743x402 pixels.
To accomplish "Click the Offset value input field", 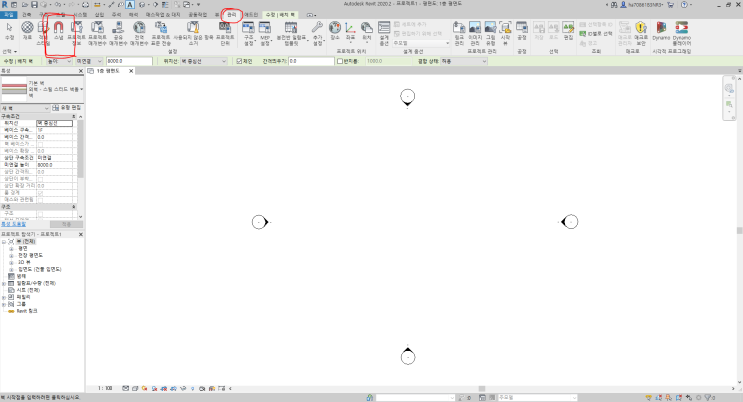I will tap(311, 61).
